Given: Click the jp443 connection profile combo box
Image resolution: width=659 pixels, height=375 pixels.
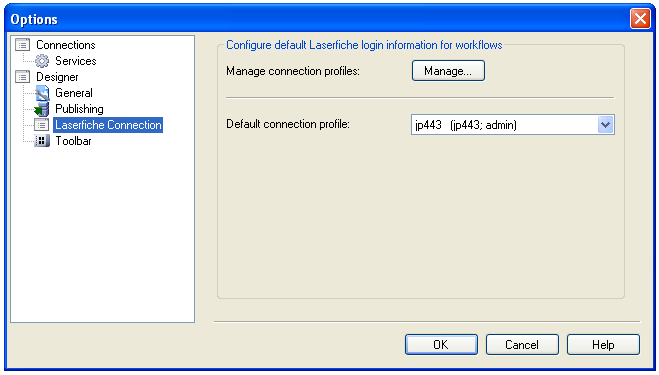Looking at the screenshot, I should tap(512, 125).
